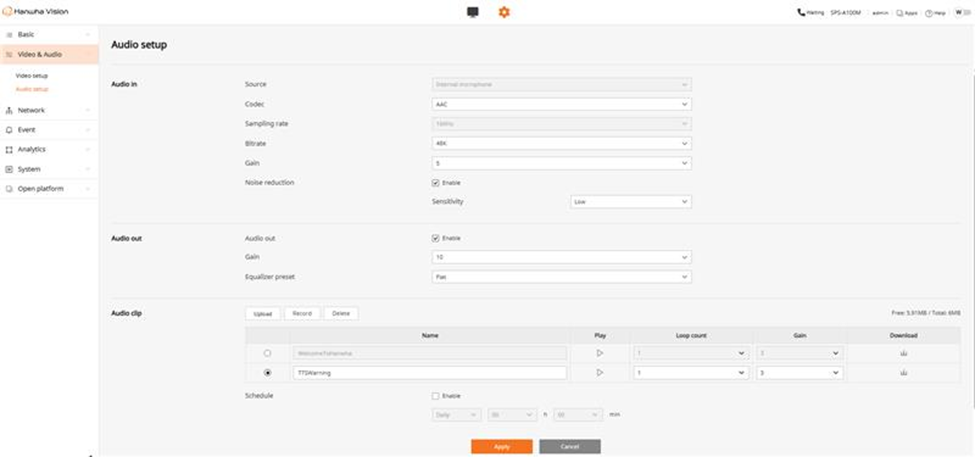The image size is (975, 457).
Task: Click the phone Waiting status icon
Action: (801, 13)
